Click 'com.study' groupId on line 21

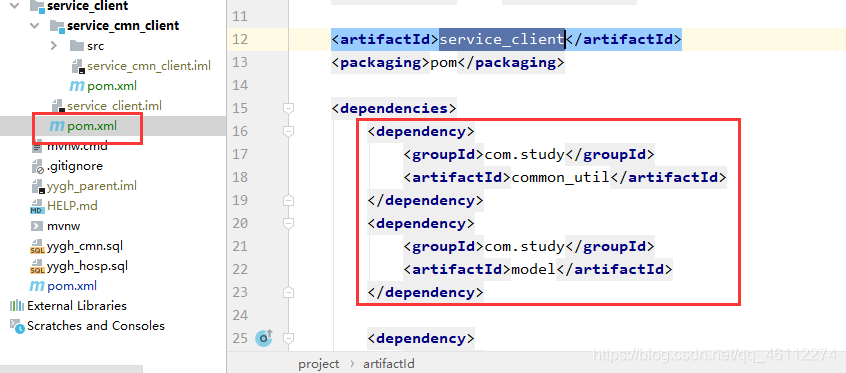[x=524, y=247]
